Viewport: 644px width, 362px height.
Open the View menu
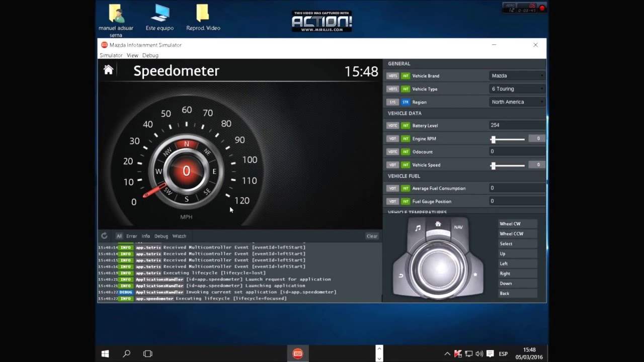132,55
